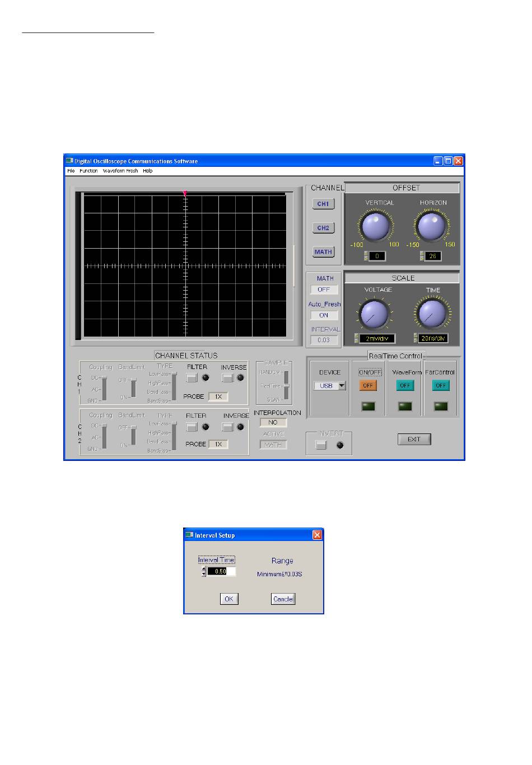Screen dimensions: 532x765
Task: Toggle the WaveForm OFF button
Action: pos(405,385)
